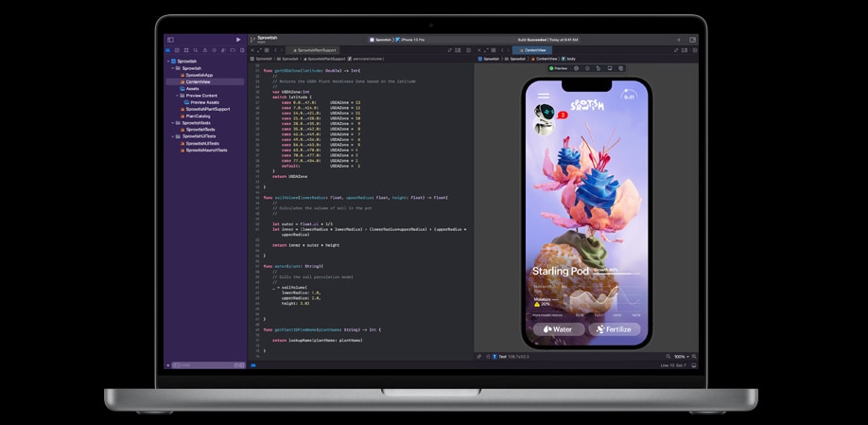Screen dimensions: 868x425
Task: Switch to SprowtishPlantSupport editor tab
Action: (313, 50)
